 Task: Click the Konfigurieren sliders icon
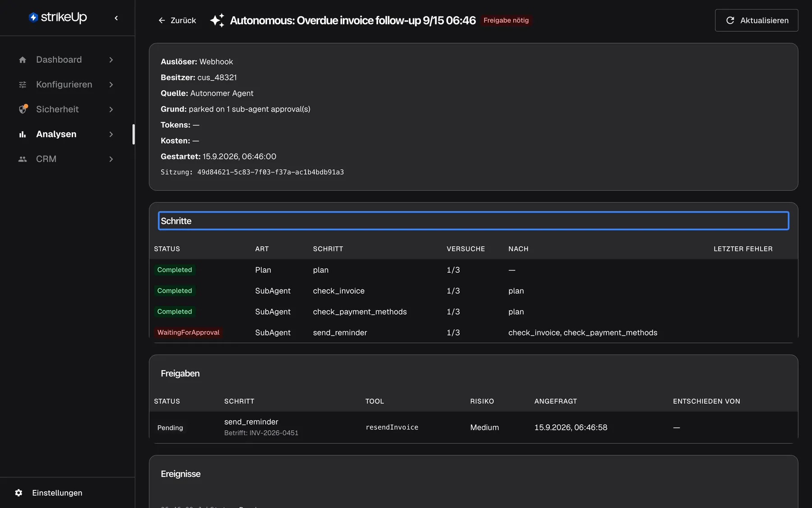[23, 84]
